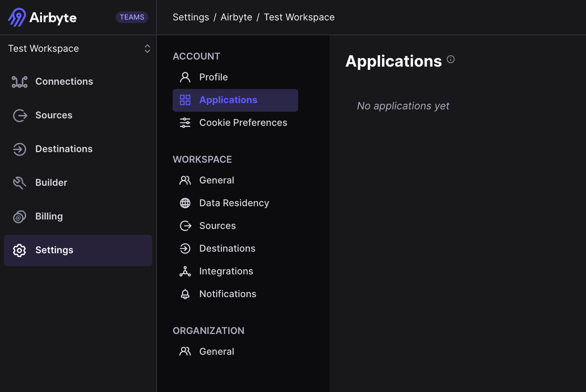Select Sources in the left sidebar
Viewport: 586px width, 392px height.
(x=54, y=115)
